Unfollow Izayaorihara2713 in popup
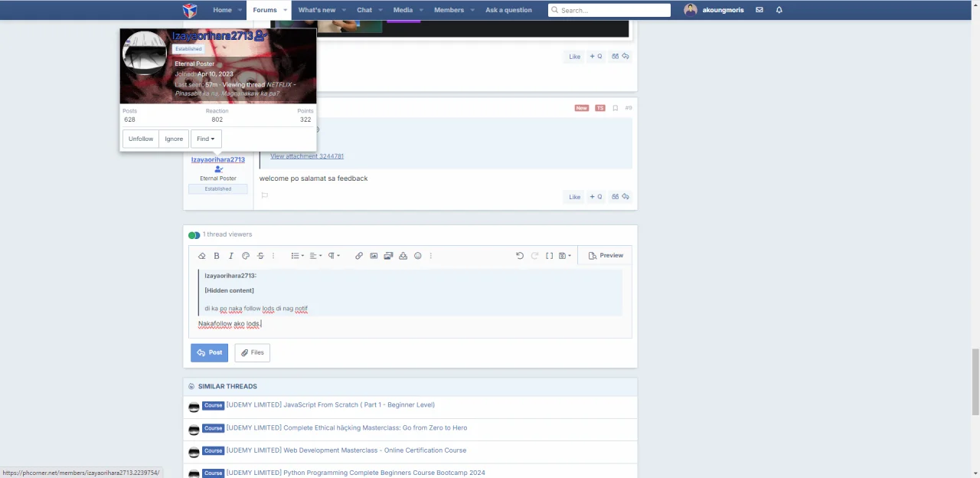 click(141, 139)
